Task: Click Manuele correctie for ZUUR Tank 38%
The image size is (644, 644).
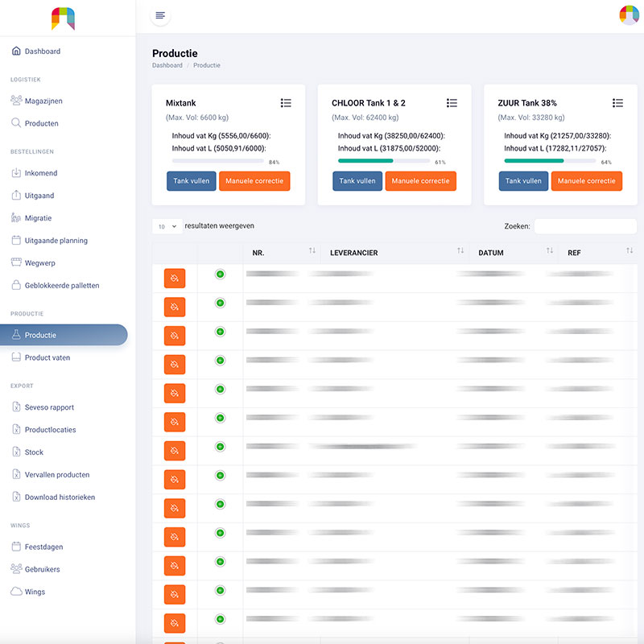Action: coord(587,181)
